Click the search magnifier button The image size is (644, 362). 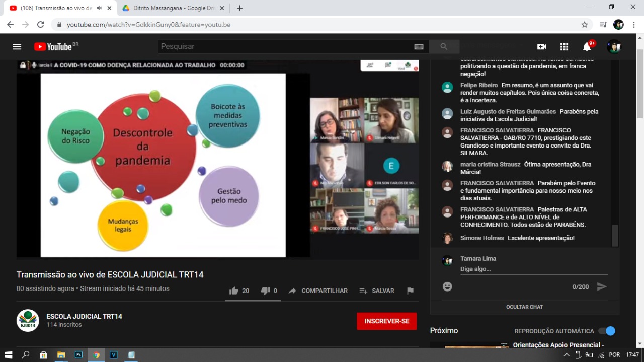click(x=444, y=47)
